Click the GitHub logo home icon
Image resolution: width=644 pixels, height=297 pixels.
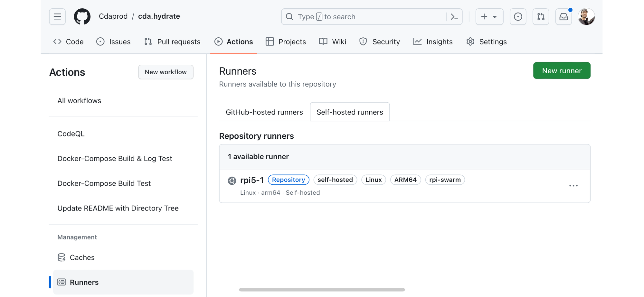[82, 17]
